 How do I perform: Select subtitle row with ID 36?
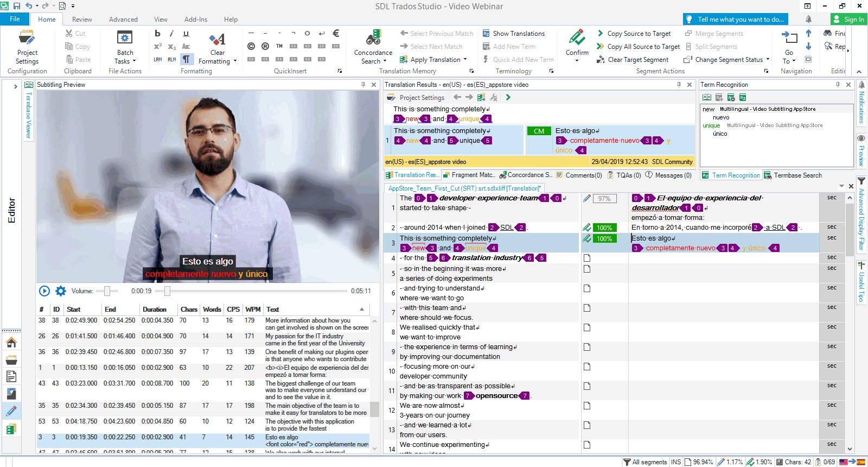coord(203,355)
